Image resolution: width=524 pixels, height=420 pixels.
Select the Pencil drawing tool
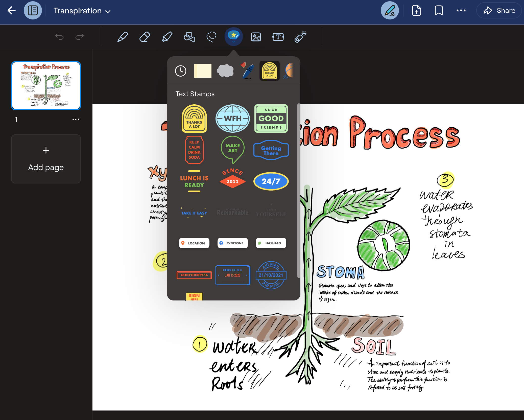[x=123, y=37]
